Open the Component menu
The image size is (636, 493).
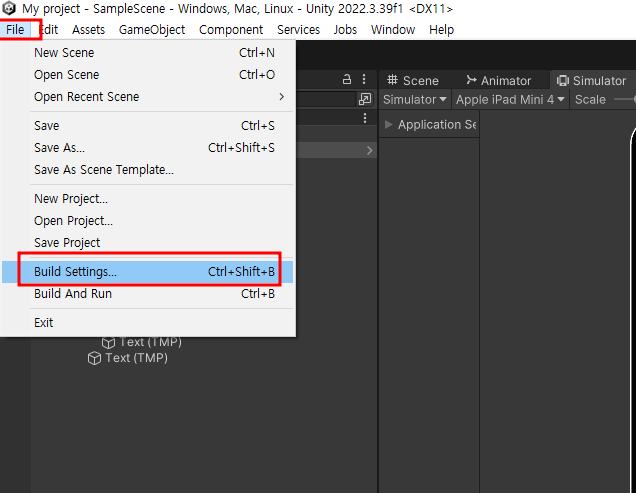[231, 30]
